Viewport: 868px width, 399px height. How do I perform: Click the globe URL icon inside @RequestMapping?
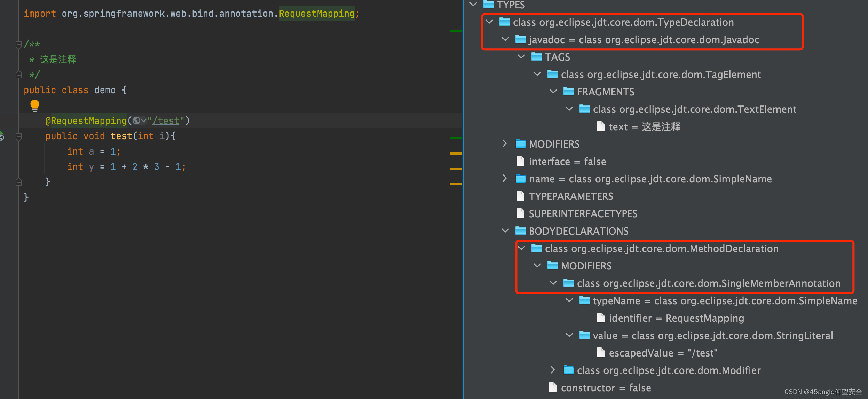136,120
